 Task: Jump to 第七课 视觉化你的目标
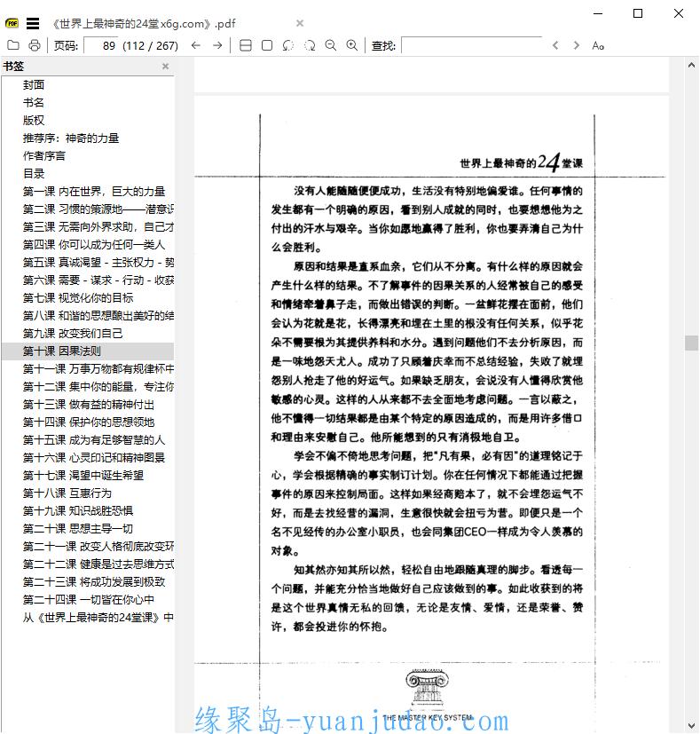click(x=78, y=297)
